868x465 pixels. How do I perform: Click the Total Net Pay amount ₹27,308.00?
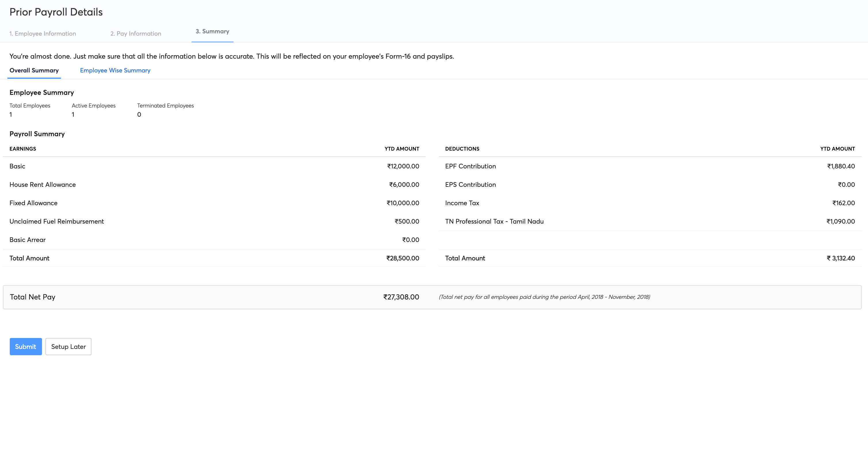click(401, 297)
